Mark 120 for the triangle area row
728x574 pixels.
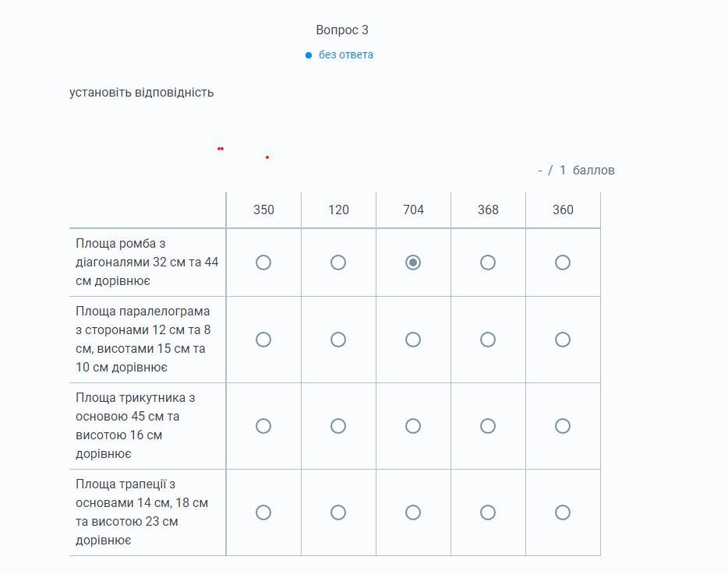point(338,426)
